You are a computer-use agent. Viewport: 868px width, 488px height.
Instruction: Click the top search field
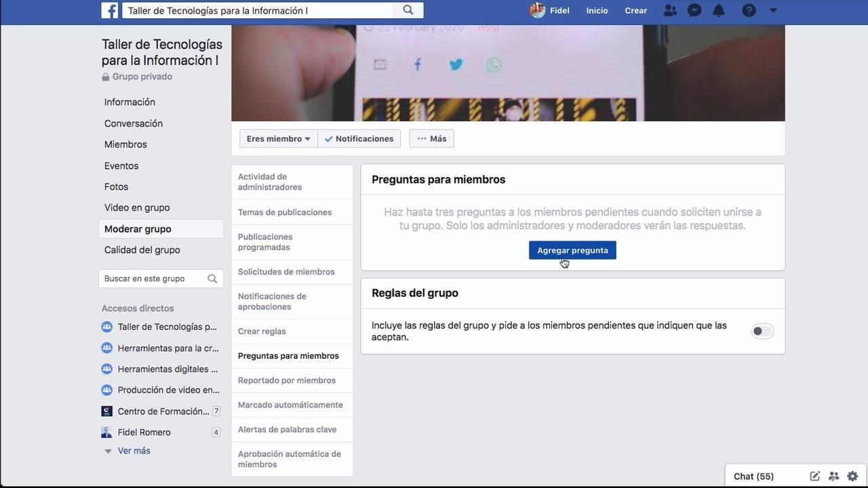[x=258, y=10]
